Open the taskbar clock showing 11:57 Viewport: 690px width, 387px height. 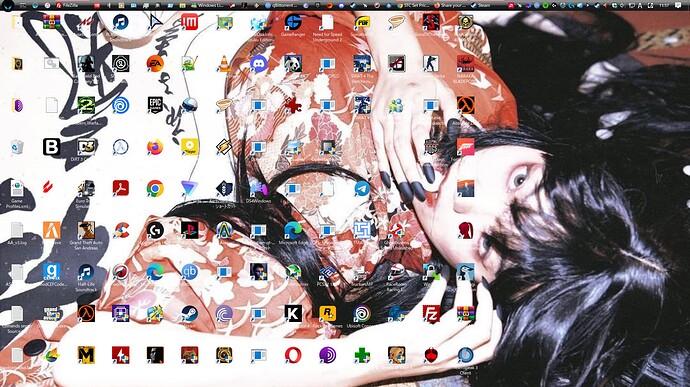pyautogui.click(x=665, y=5)
